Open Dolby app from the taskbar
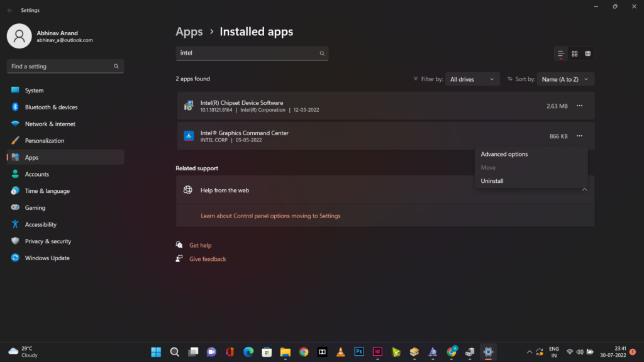644x362 pixels. tap(323, 352)
